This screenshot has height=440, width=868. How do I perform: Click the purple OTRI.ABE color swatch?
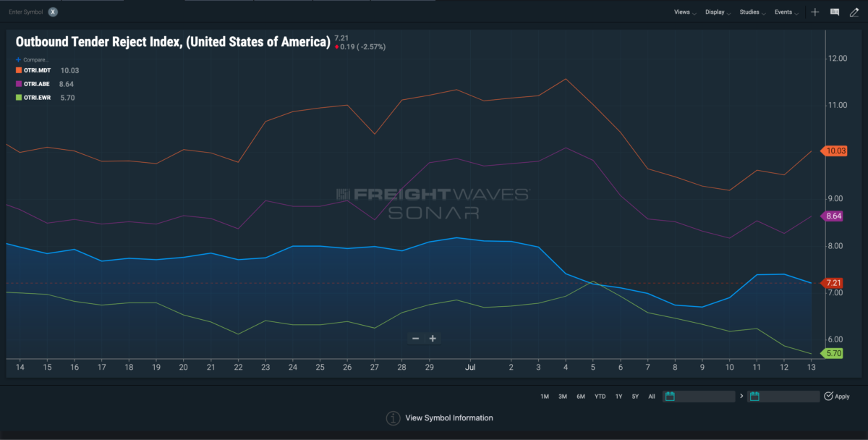[x=18, y=84]
